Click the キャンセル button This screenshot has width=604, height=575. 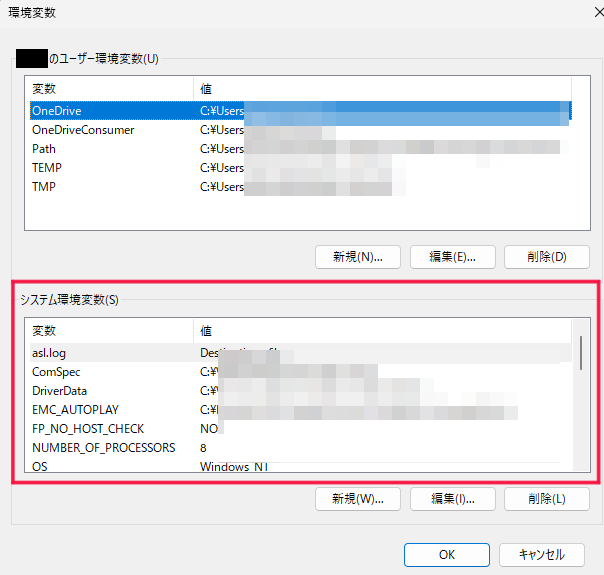(541, 554)
